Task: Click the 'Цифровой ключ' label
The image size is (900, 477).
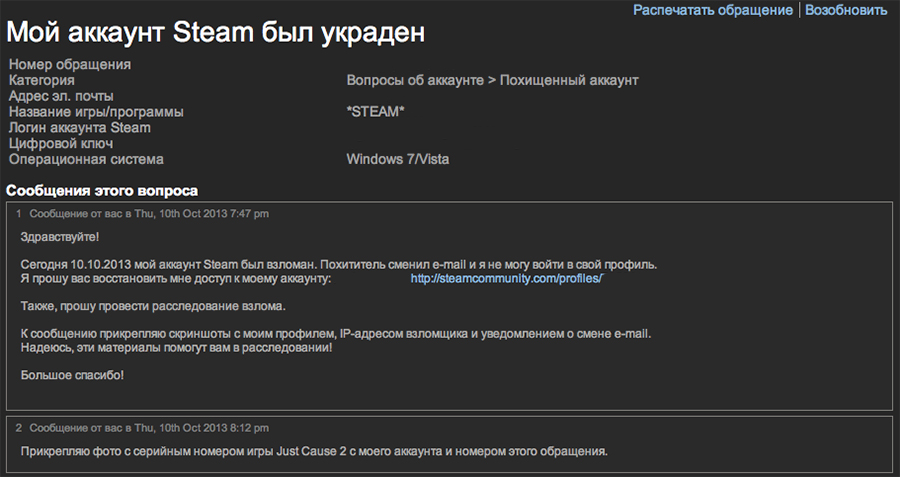Action: point(60,144)
